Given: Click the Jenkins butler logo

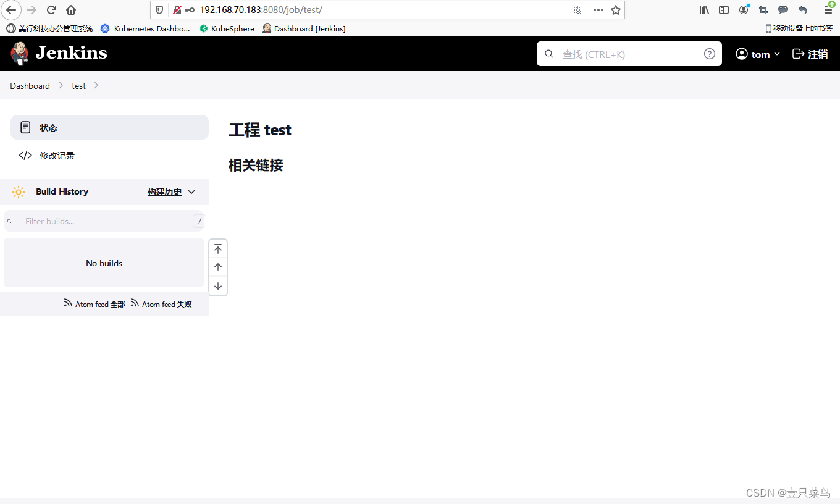Looking at the screenshot, I should pos(20,53).
